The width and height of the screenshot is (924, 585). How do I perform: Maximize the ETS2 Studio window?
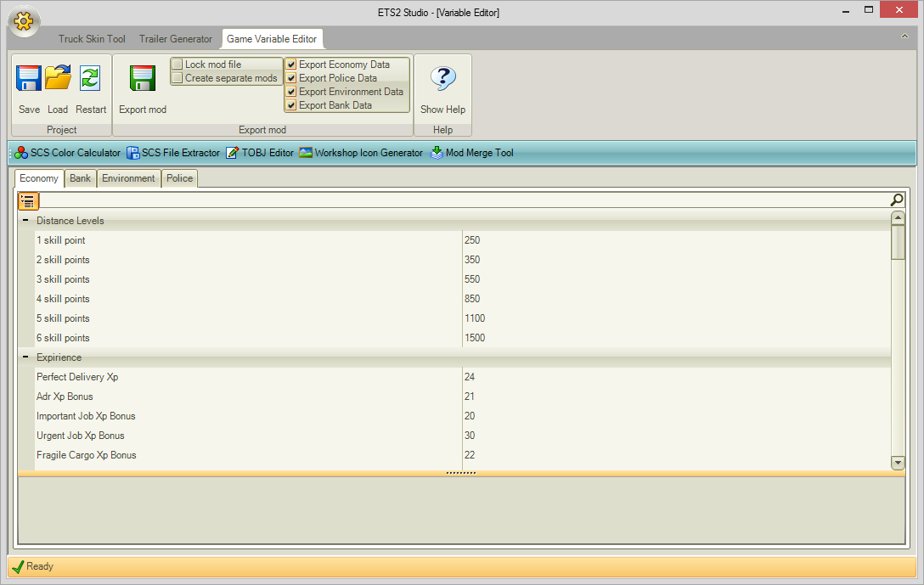[x=869, y=9]
